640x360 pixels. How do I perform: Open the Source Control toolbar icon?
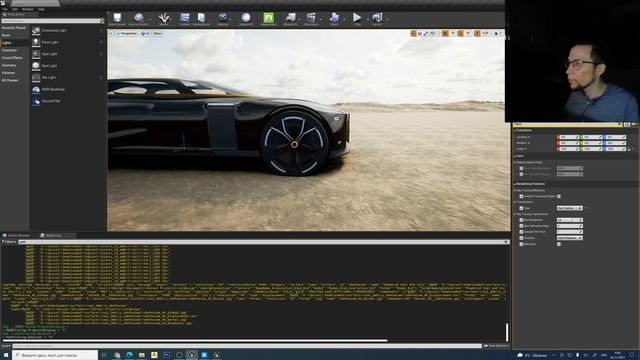[x=139, y=18]
